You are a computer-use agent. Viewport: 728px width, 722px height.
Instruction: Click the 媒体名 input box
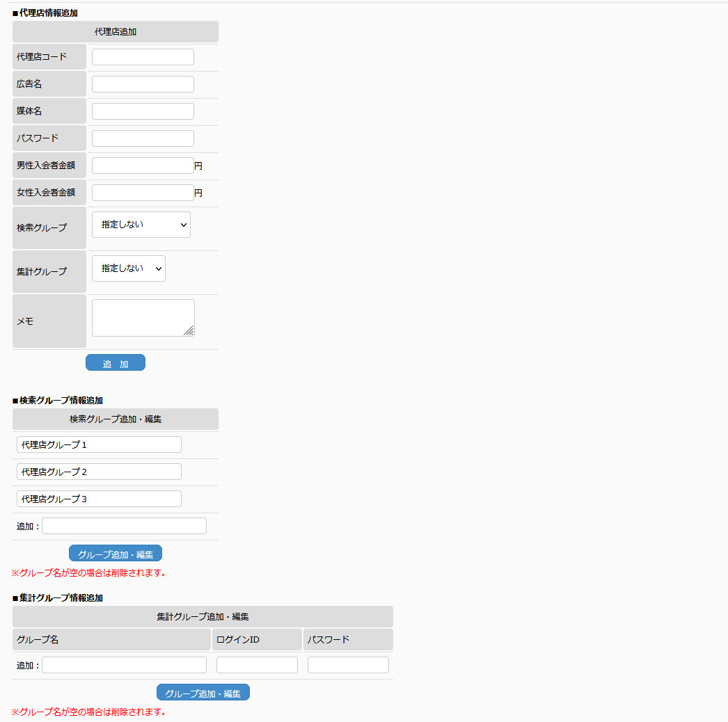[143, 111]
